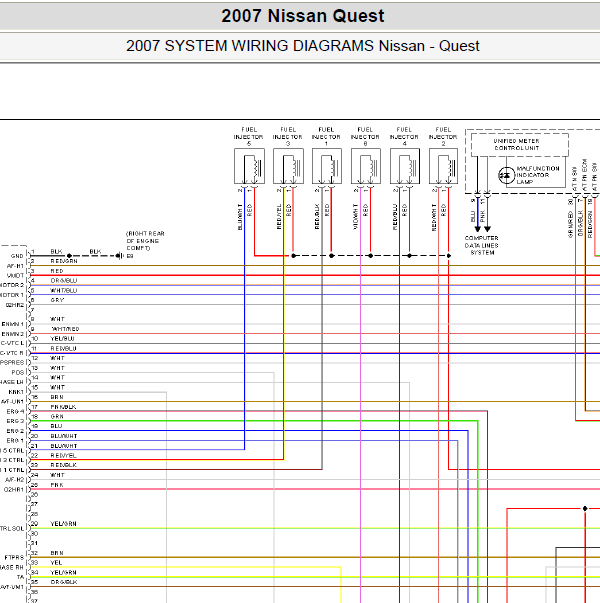600x603 pixels.
Task: Click the POS terminal label
Action: tap(17, 372)
